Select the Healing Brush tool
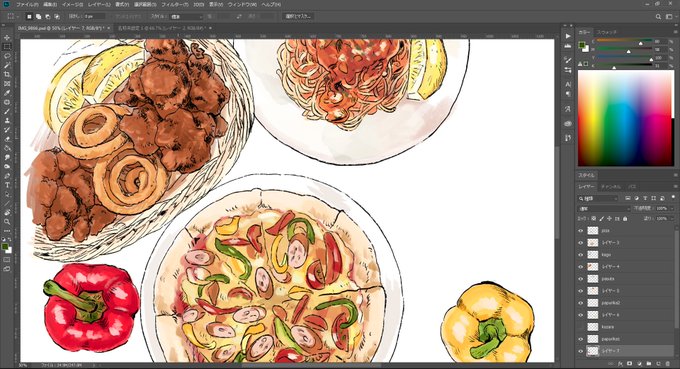Screen dimensions: 680x369 [7, 102]
